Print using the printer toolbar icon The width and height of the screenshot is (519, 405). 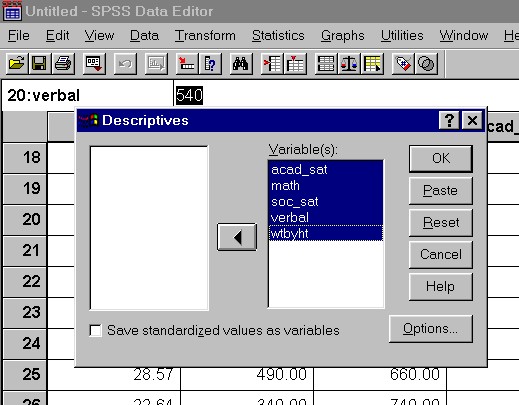(x=63, y=63)
